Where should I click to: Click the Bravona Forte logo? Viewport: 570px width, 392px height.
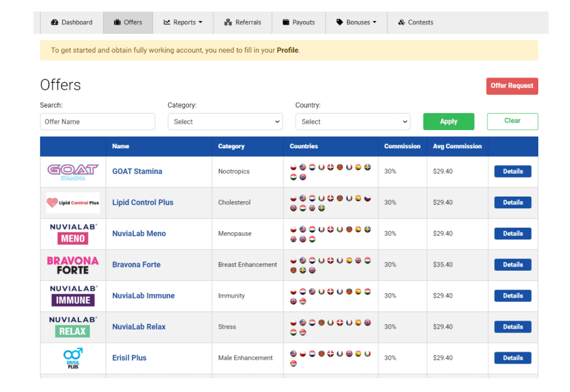(73, 265)
